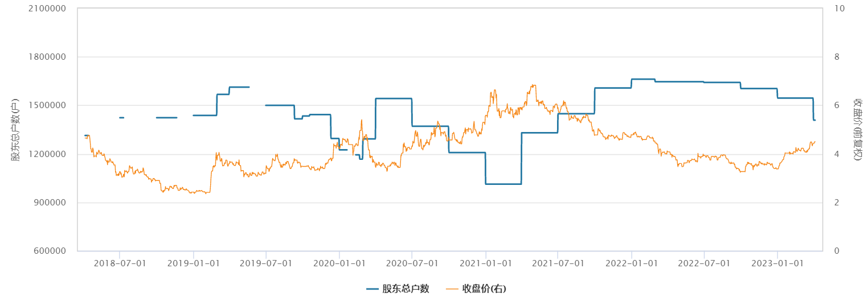Select the 2022-01-01 x-axis date label

coord(631,263)
